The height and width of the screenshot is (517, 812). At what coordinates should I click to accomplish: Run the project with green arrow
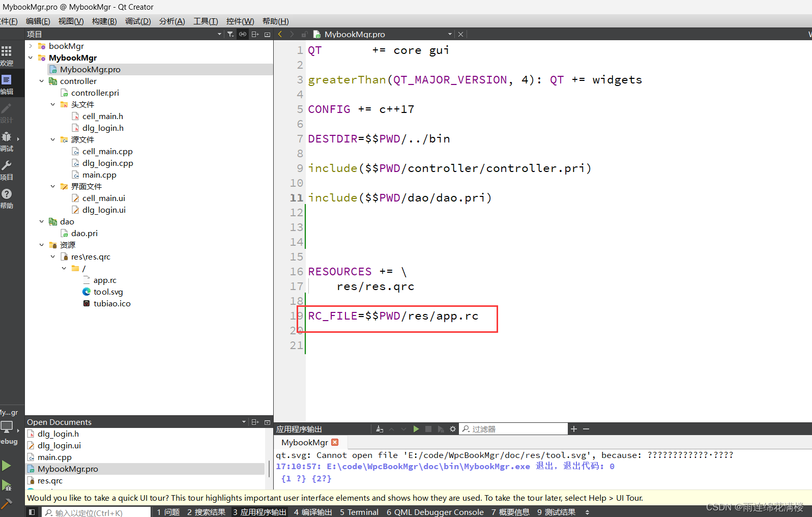6,465
